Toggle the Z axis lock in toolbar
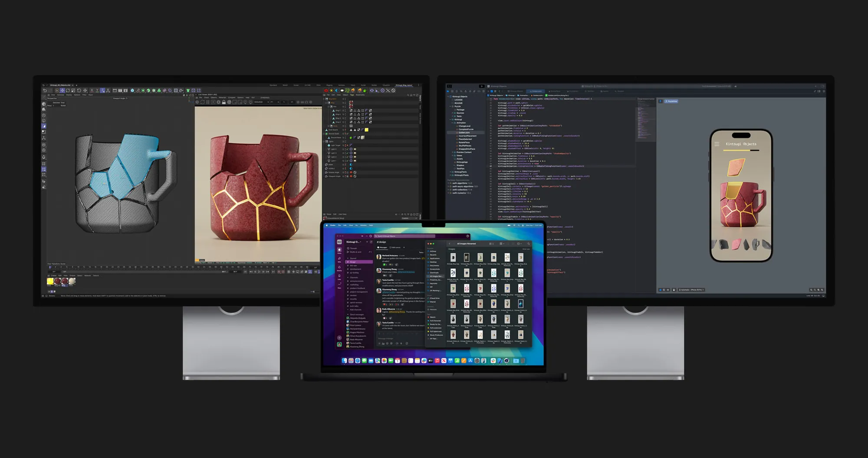This screenshot has width=868, height=458. [x=102, y=91]
